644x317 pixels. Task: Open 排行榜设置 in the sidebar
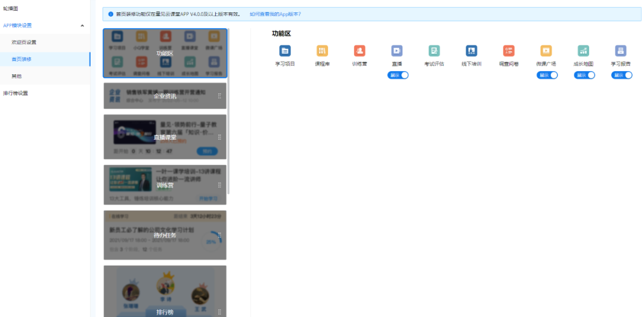click(16, 93)
